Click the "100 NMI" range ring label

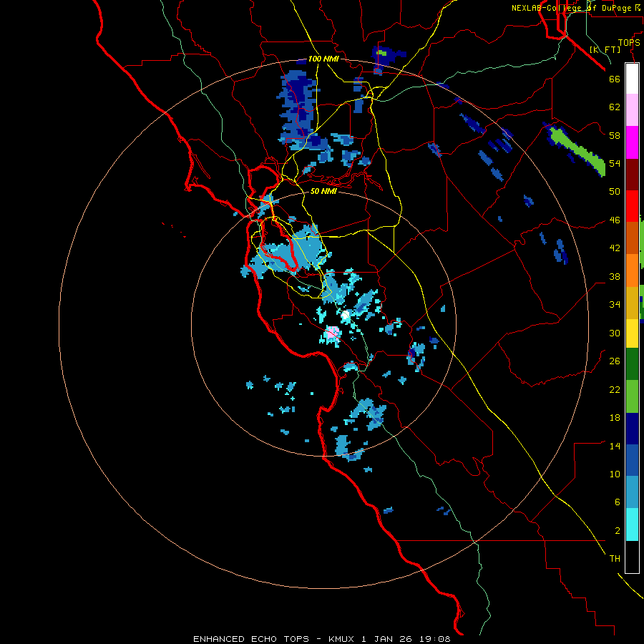(323, 59)
